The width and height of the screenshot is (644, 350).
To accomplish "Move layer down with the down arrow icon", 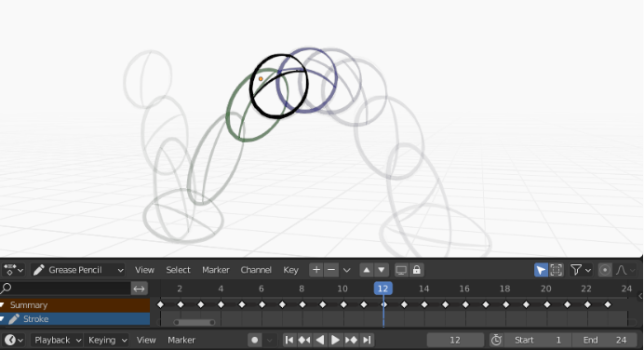I will pos(382,270).
